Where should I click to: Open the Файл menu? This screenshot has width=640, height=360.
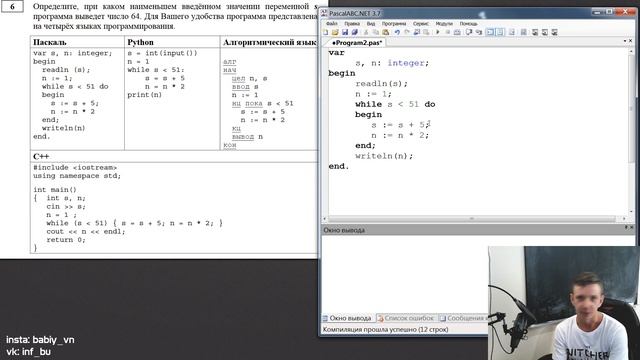331,24
